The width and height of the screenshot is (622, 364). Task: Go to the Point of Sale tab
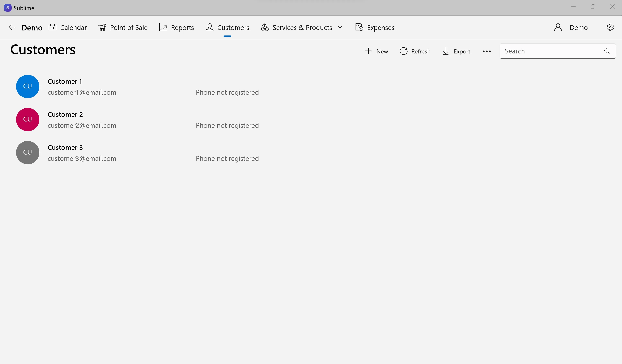tap(123, 27)
